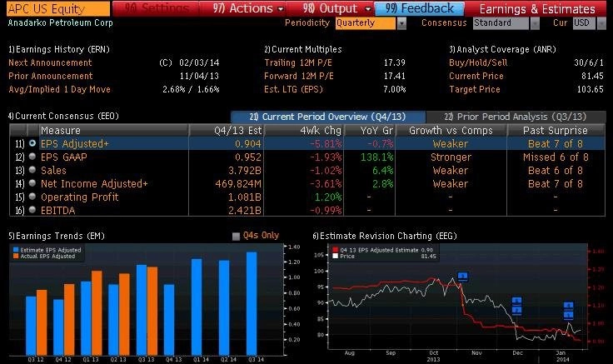Click the Prior Announcement date 11/04/13
The width and height of the screenshot is (613, 364).
[x=199, y=76]
